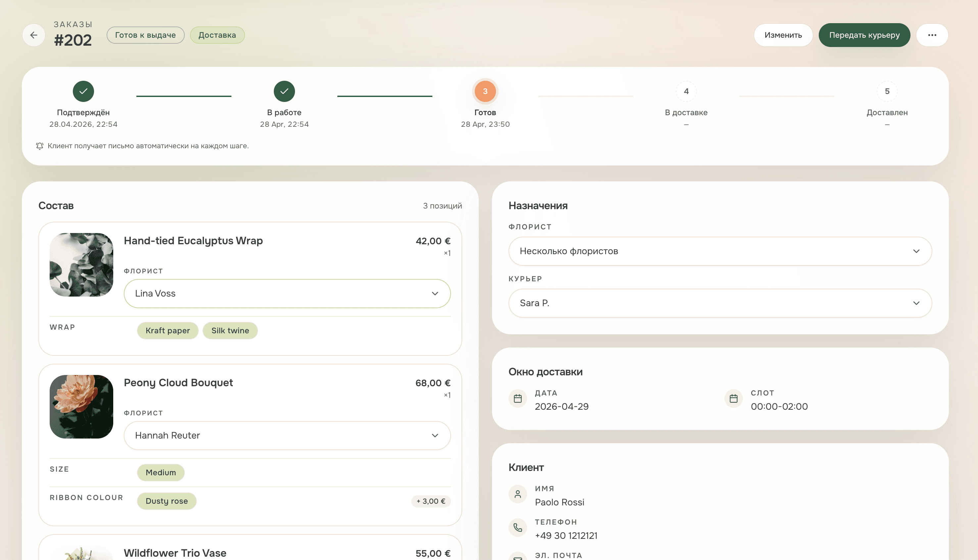The image size is (978, 560).
Task: Click the Dusty rose ribbon tag
Action: point(167,501)
